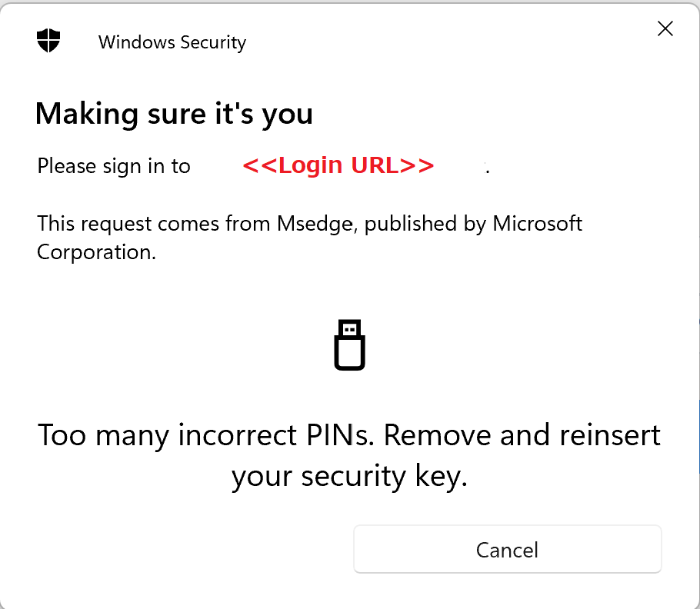Screen dimensions: 700x609
Task: Click the USB security key icon
Action: pyautogui.click(x=349, y=345)
